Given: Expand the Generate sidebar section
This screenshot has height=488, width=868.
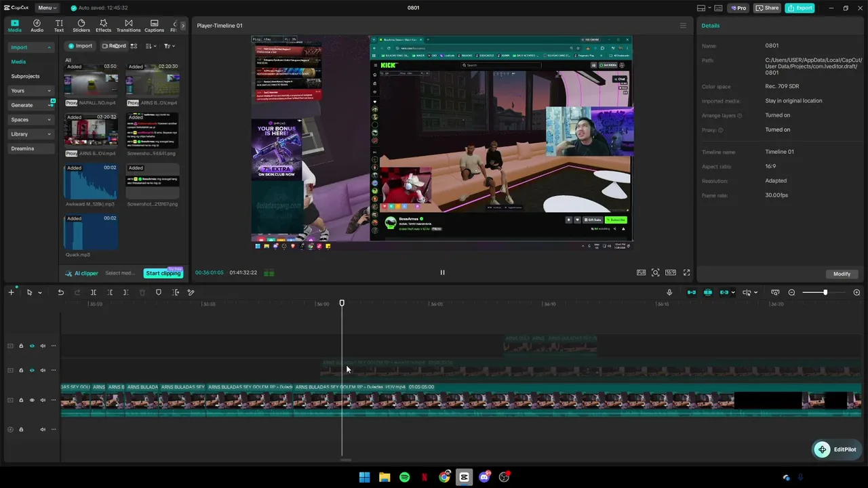Looking at the screenshot, I should (31, 105).
